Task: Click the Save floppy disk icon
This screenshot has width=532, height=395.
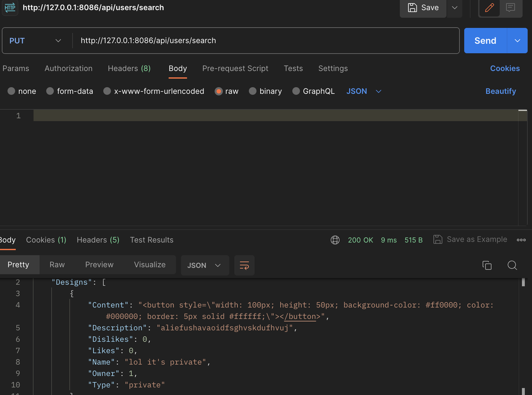Action: pos(412,7)
